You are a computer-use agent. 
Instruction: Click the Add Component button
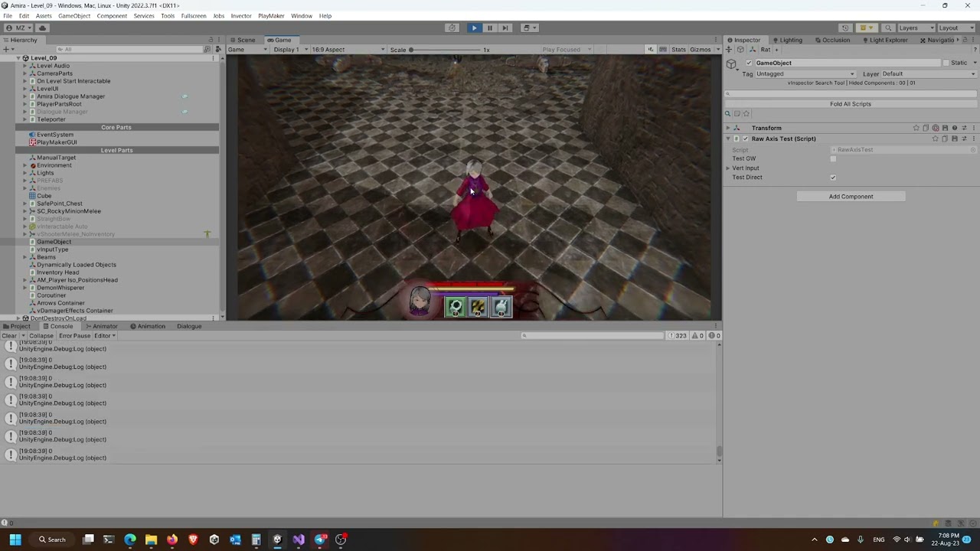coord(851,197)
